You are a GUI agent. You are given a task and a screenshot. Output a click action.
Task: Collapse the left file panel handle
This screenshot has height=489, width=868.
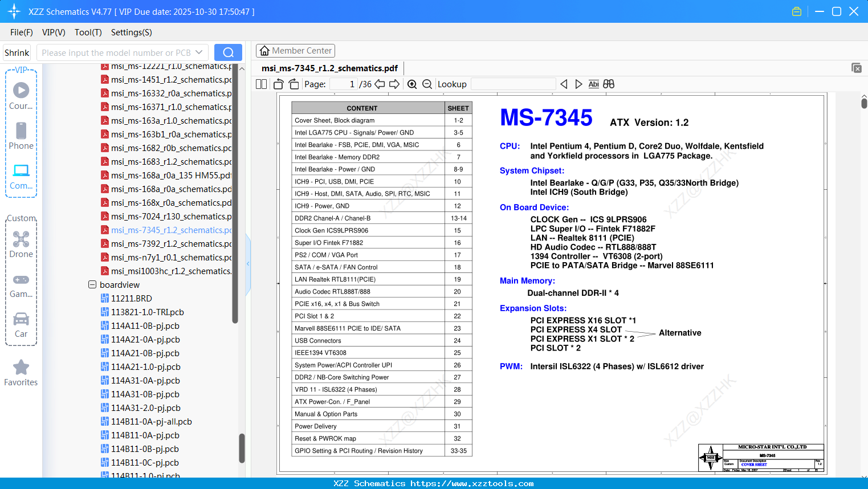pyautogui.click(x=248, y=264)
